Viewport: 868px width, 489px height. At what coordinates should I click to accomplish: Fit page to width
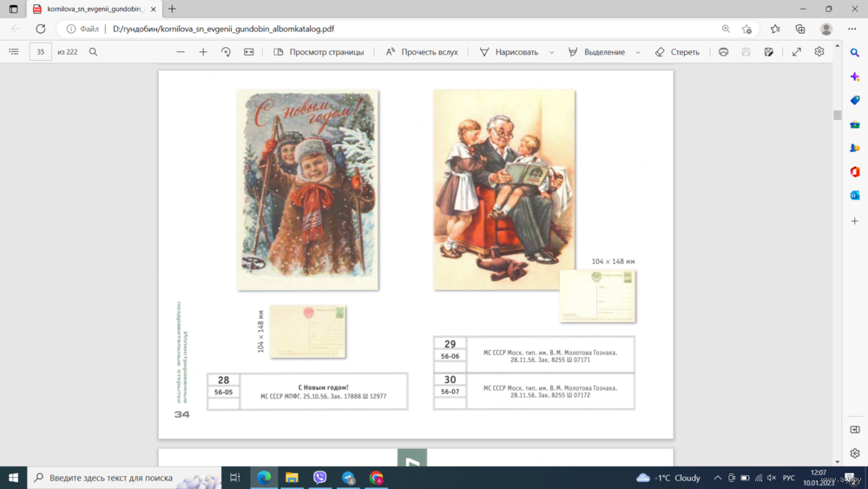pos(248,51)
